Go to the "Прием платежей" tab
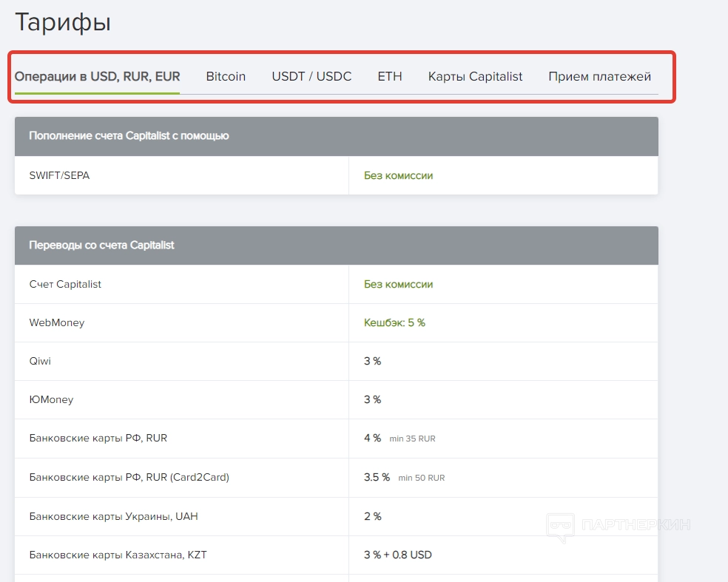 pos(599,76)
